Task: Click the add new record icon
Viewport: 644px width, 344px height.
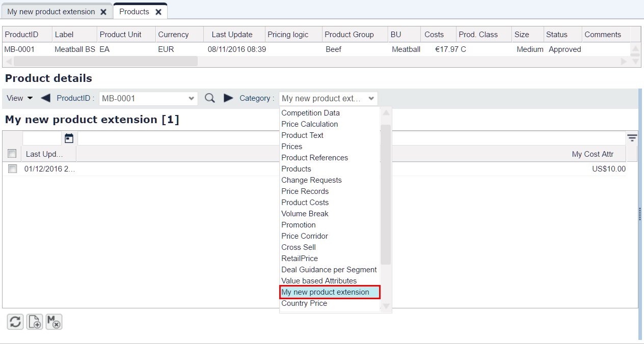Action: click(35, 322)
